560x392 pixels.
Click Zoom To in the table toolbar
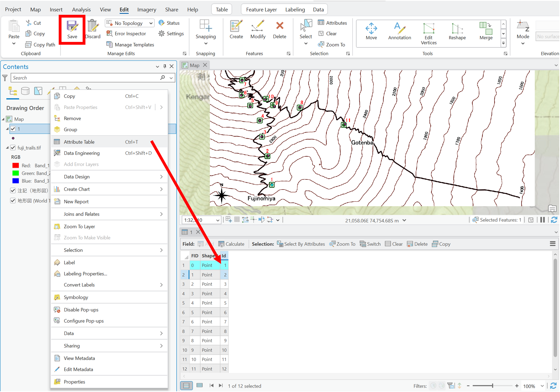pos(342,244)
